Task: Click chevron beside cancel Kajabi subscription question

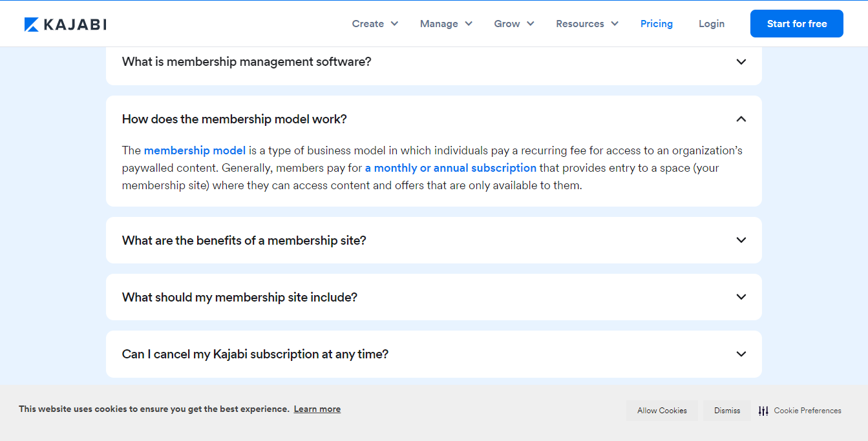Action: pyautogui.click(x=741, y=354)
